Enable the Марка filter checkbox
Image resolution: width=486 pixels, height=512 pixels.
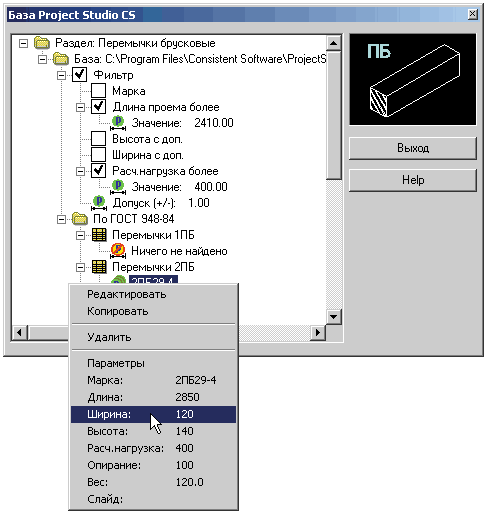pyautogui.click(x=99, y=91)
